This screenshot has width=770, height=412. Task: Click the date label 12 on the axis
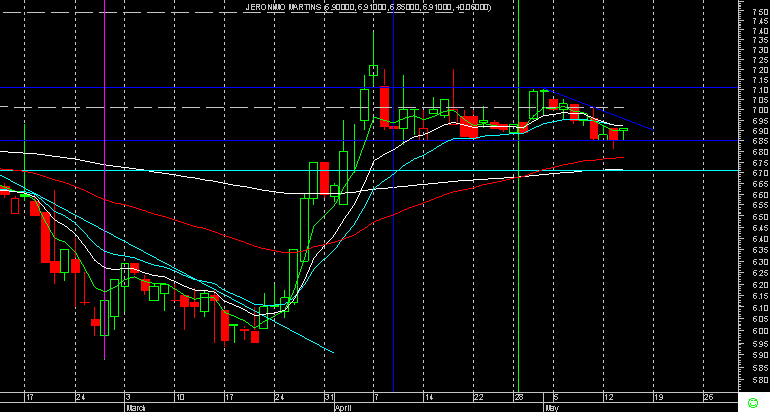(x=609, y=397)
